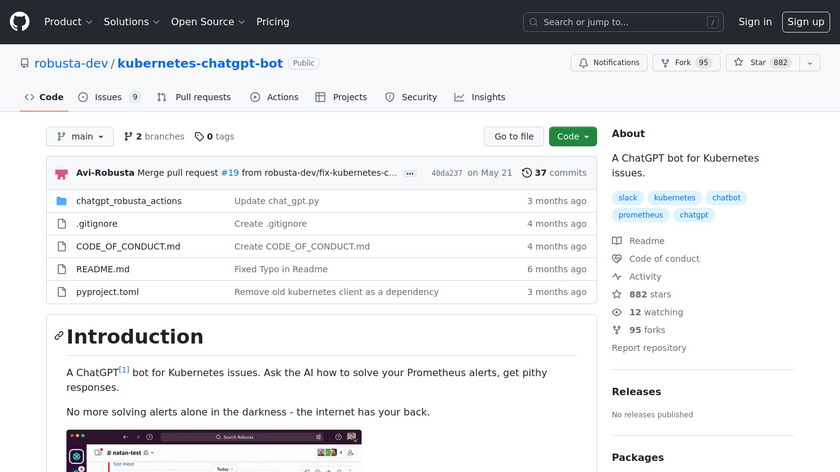Open the chatgpt_robusta_actions folder name
This screenshot has height=472, width=840.
[129, 201]
